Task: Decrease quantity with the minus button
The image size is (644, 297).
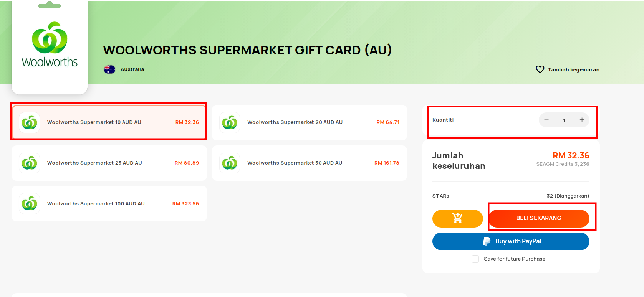Action: point(546,120)
